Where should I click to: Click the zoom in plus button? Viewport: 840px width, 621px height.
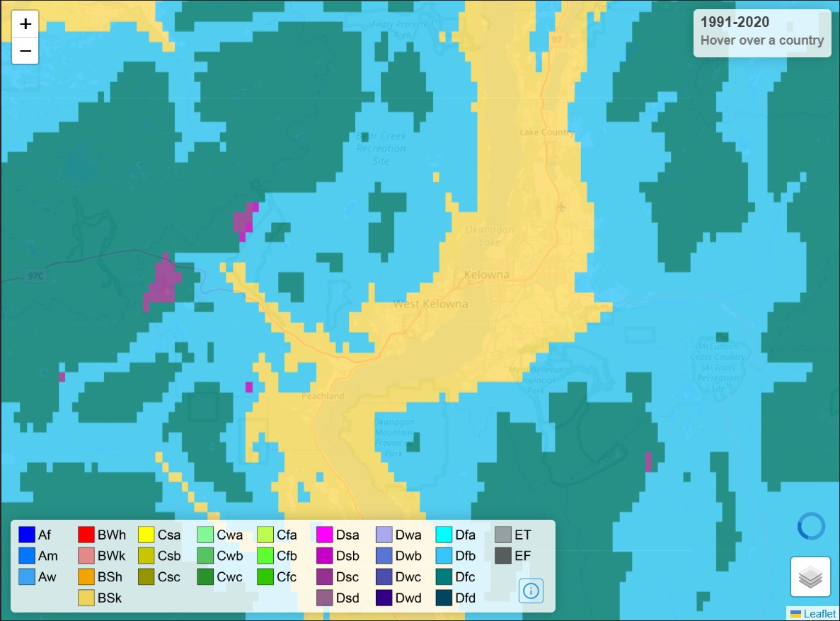tap(25, 24)
